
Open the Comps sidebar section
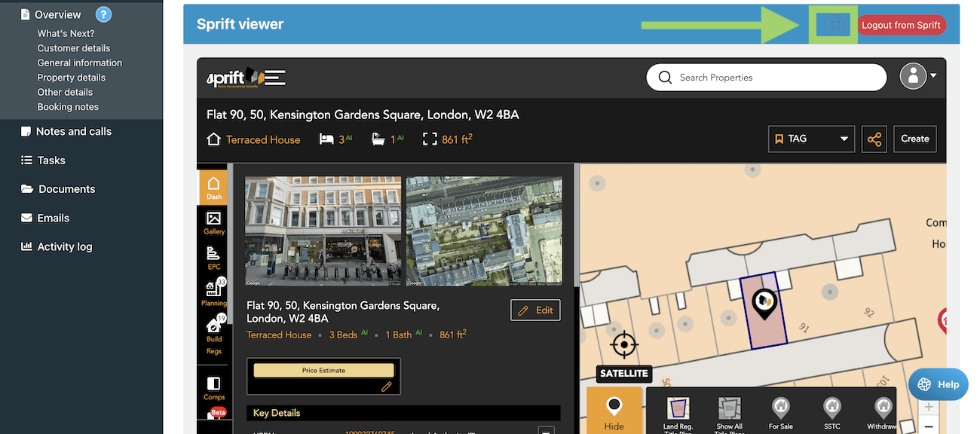tap(214, 388)
